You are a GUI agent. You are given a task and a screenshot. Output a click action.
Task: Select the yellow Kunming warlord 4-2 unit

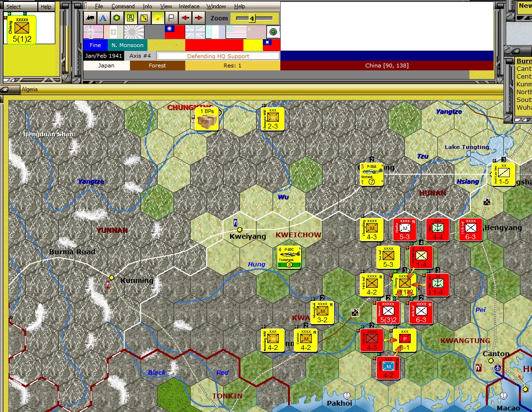pos(273,340)
